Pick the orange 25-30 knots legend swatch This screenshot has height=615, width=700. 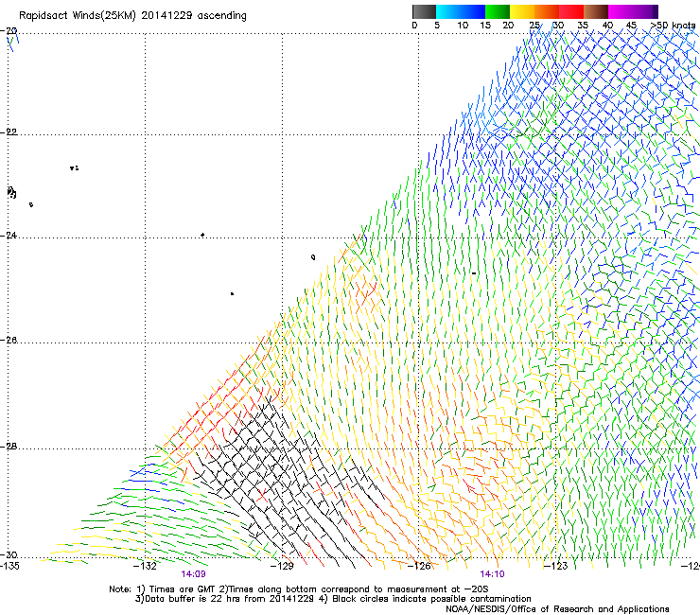[547, 11]
